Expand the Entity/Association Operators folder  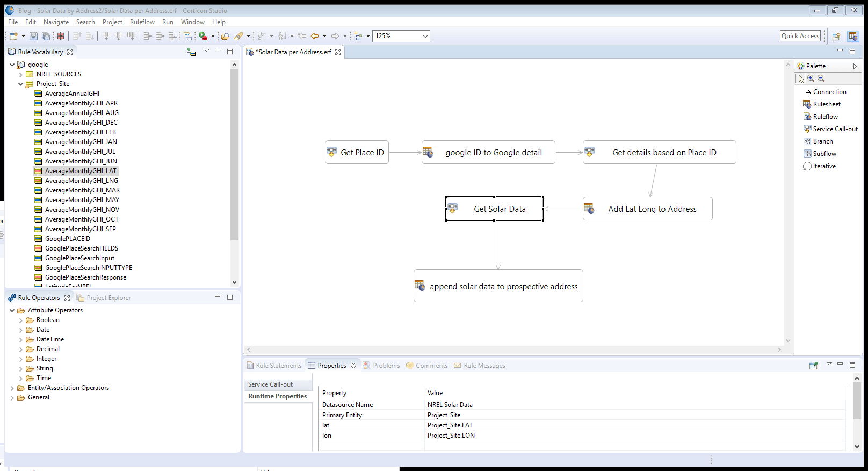tap(12, 388)
